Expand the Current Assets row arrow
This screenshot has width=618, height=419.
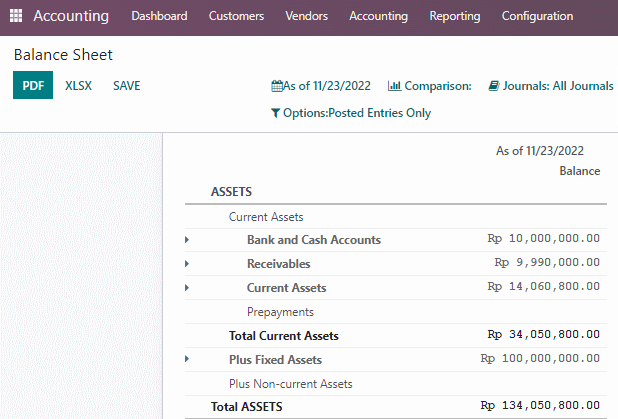(187, 288)
